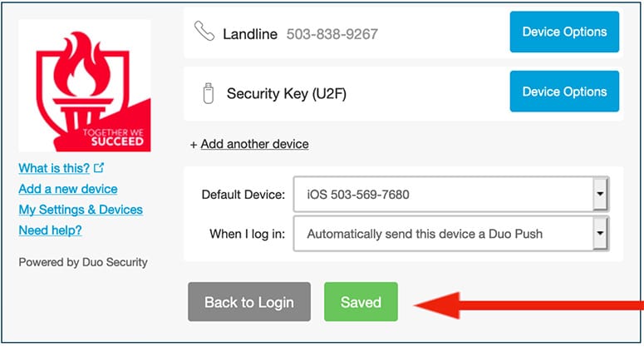This screenshot has height=347, width=644.
Task: Click the Default Device dropdown arrow
Action: click(x=599, y=195)
